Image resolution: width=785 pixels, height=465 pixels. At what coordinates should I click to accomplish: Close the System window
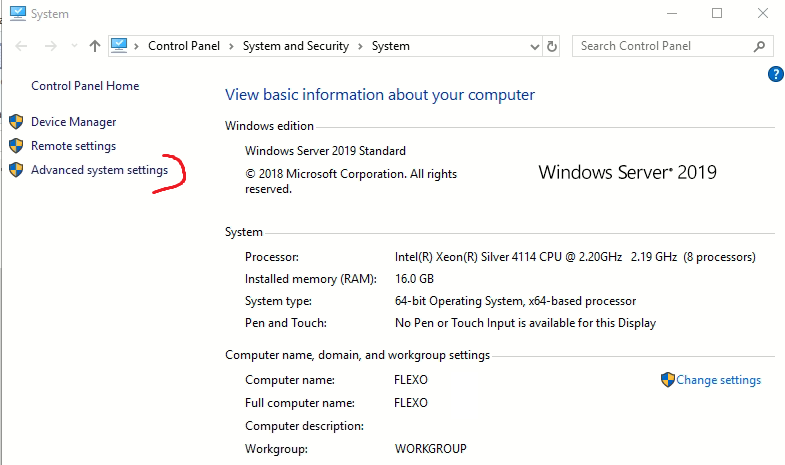click(762, 14)
